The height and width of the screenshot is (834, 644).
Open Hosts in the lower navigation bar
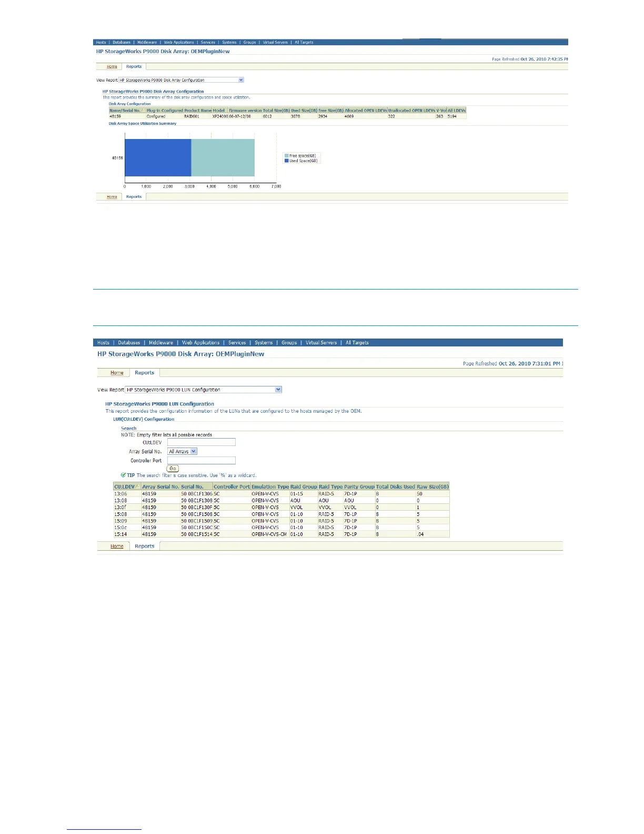coord(103,343)
